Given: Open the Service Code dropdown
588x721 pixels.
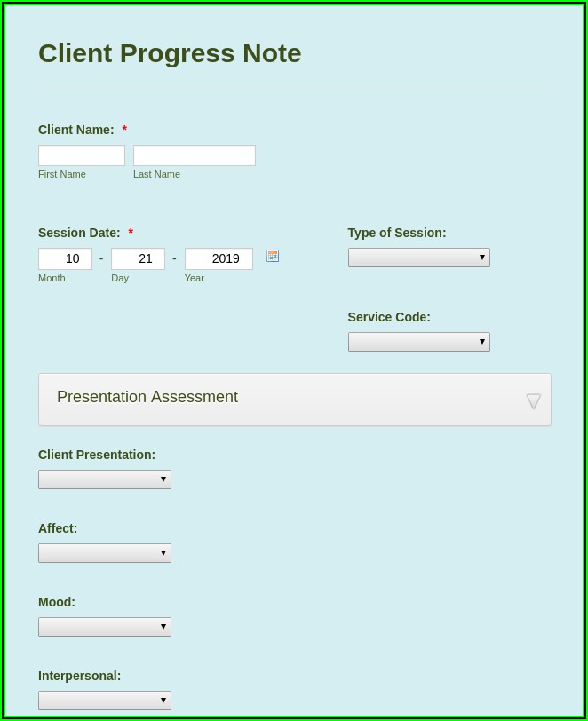Looking at the screenshot, I should point(418,342).
